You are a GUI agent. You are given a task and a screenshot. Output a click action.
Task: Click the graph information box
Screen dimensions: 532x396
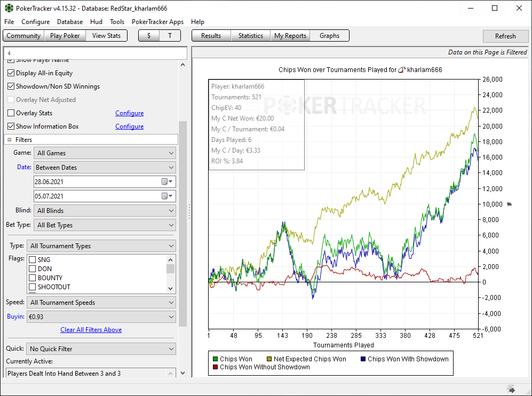[256, 124]
